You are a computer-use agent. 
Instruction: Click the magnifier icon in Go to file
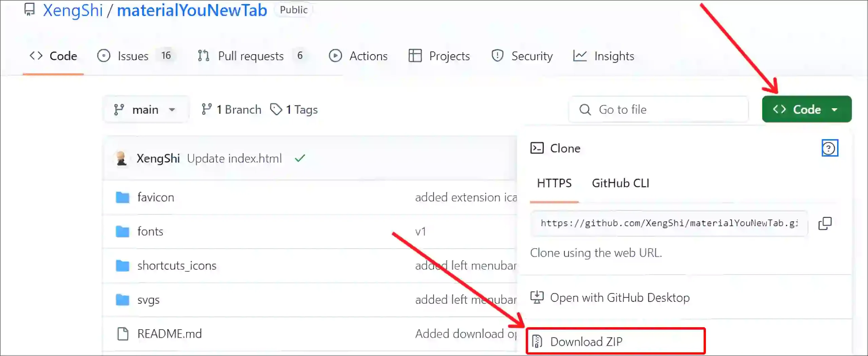(585, 109)
